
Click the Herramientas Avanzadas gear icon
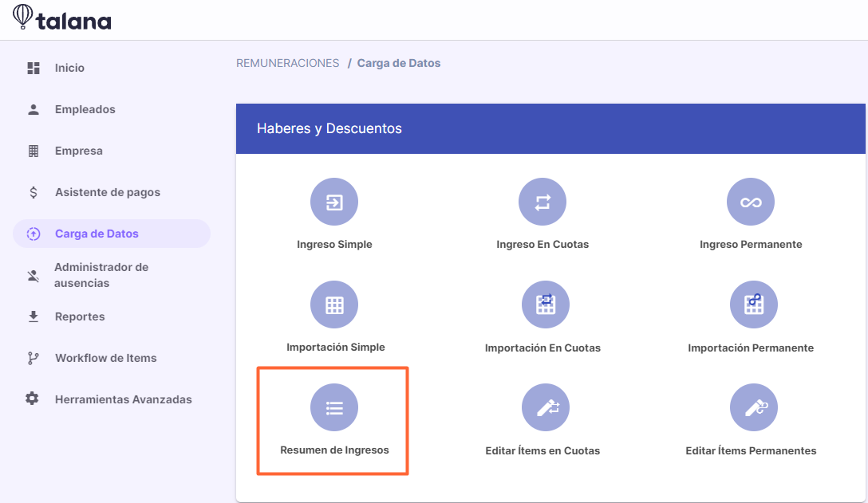click(32, 399)
